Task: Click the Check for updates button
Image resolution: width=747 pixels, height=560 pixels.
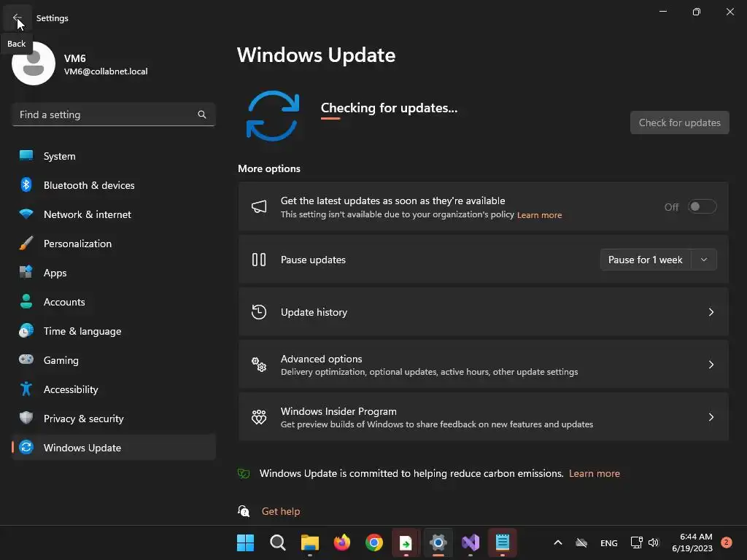Action: pos(679,122)
